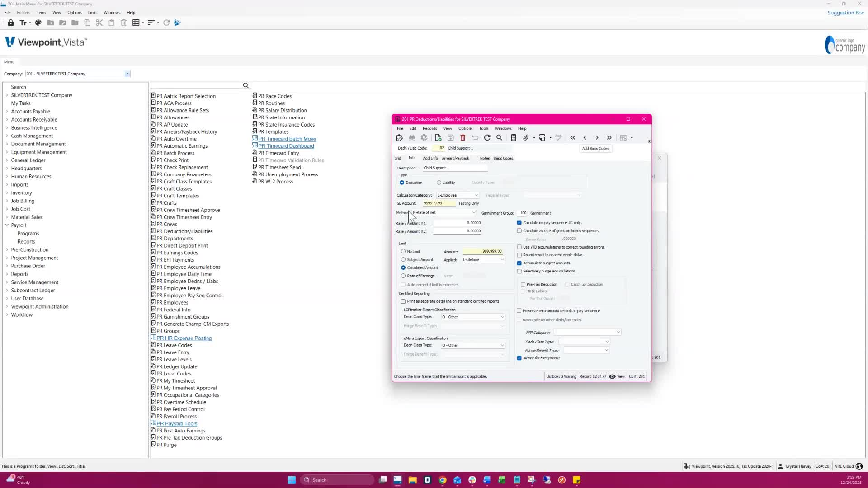
Task: Open the calculator icon in form toolbar
Action: point(514,138)
